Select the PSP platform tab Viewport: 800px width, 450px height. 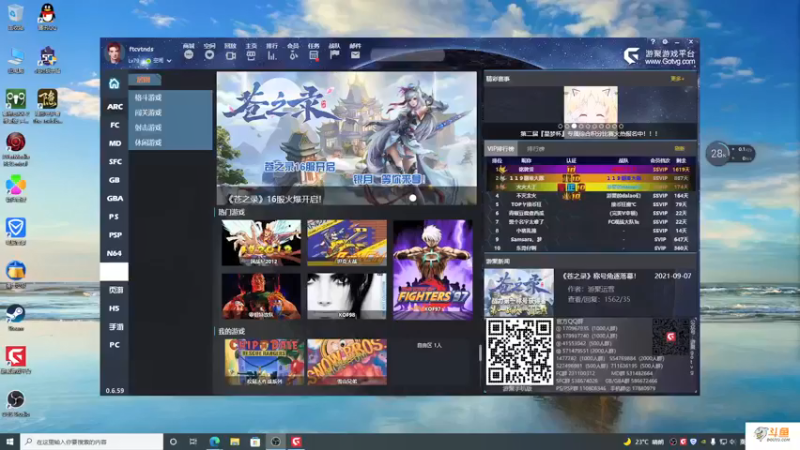114,235
